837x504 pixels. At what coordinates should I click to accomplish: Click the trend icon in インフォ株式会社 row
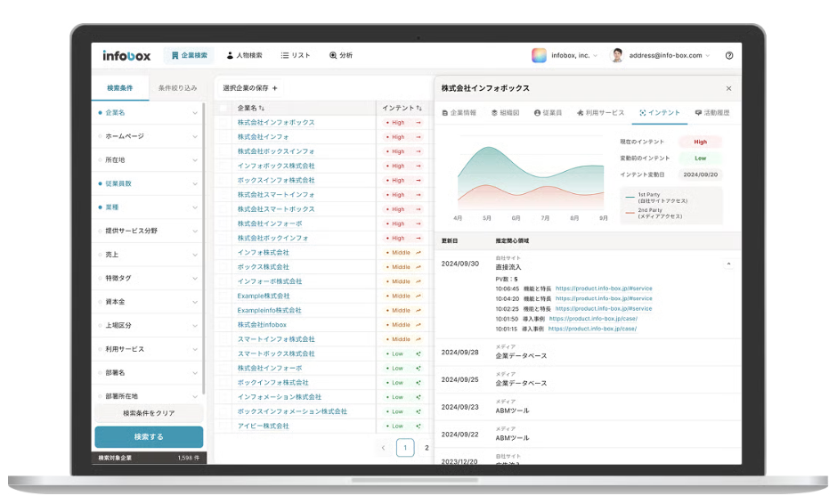pos(418,253)
